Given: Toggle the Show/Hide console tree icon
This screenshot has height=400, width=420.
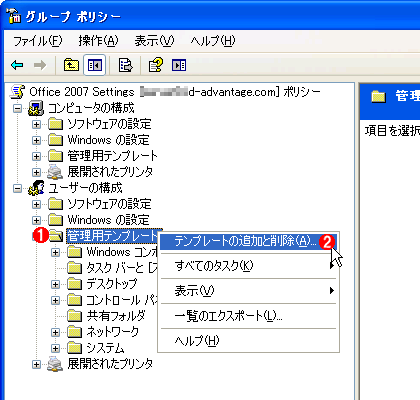Looking at the screenshot, I should tap(95, 65).
